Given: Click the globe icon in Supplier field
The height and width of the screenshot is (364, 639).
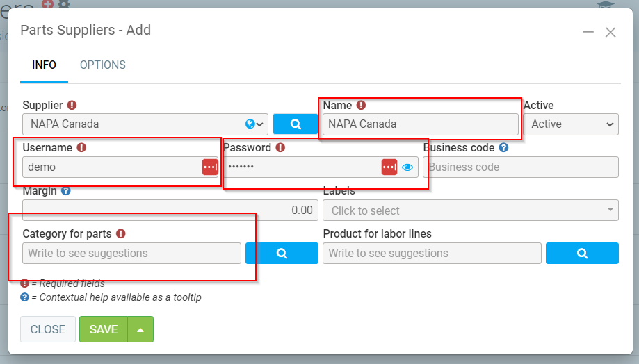Looking at the screenshot, I should (x=250, y=124).
